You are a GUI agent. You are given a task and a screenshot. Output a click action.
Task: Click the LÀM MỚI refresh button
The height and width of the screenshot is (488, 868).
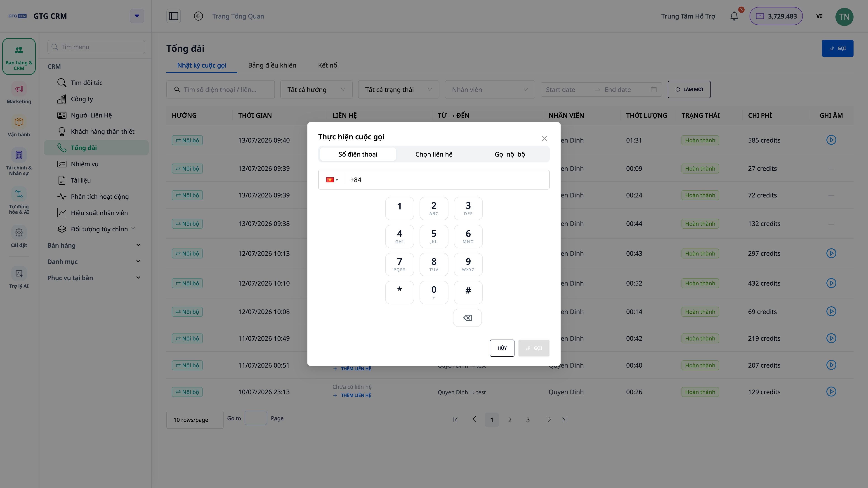point(689,89)
